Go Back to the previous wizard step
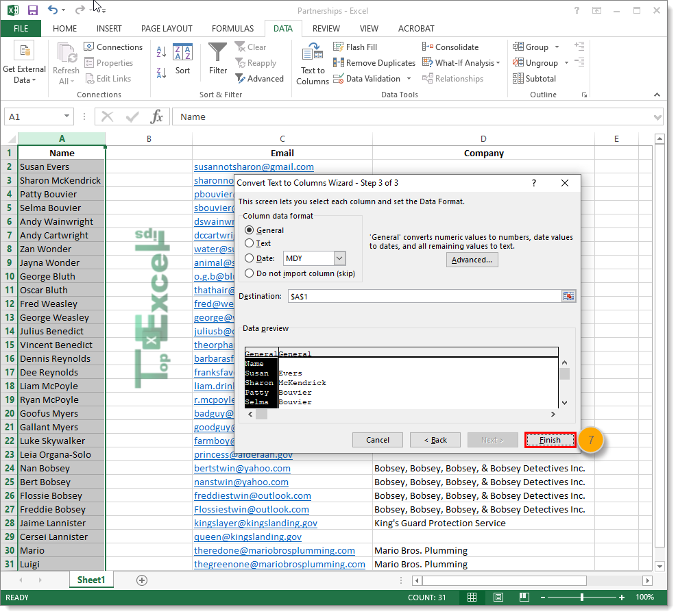Image resolution: width=678 pixels, height=616 pixels. (x=435, y=440)
